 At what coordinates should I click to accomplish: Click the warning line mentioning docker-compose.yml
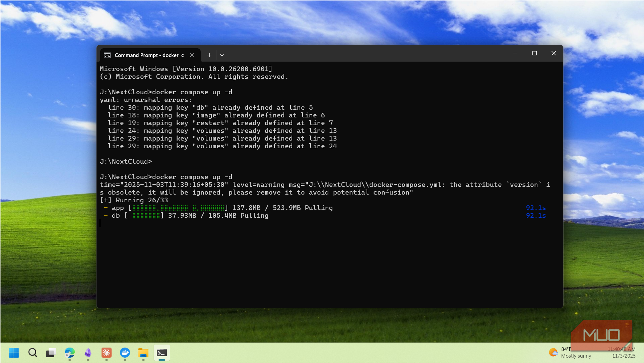click(x=325, y=189)
